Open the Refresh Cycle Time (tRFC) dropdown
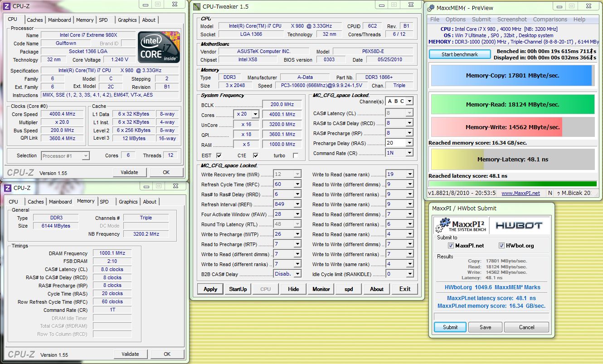The width and height of the screenshot is (603, 364). (x=297, y=184)
